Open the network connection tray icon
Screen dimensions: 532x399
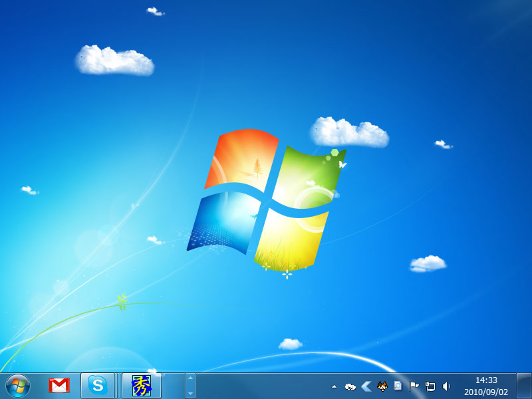pos(430,386)
